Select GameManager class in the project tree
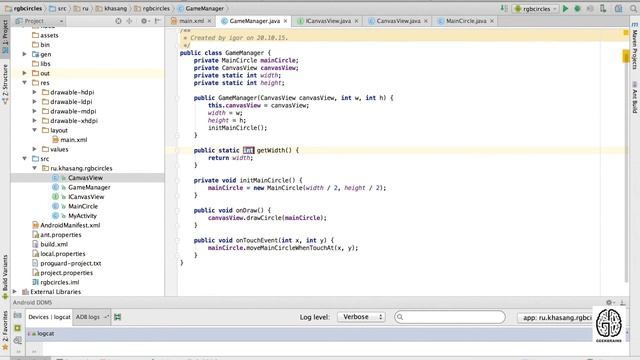The height and width of the screenshot is (360, 640). 89,187
